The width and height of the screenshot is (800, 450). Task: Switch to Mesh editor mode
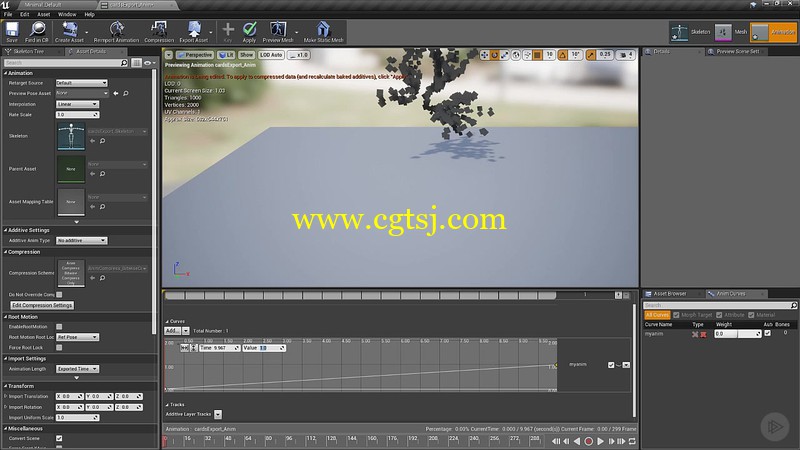(731, 32)
